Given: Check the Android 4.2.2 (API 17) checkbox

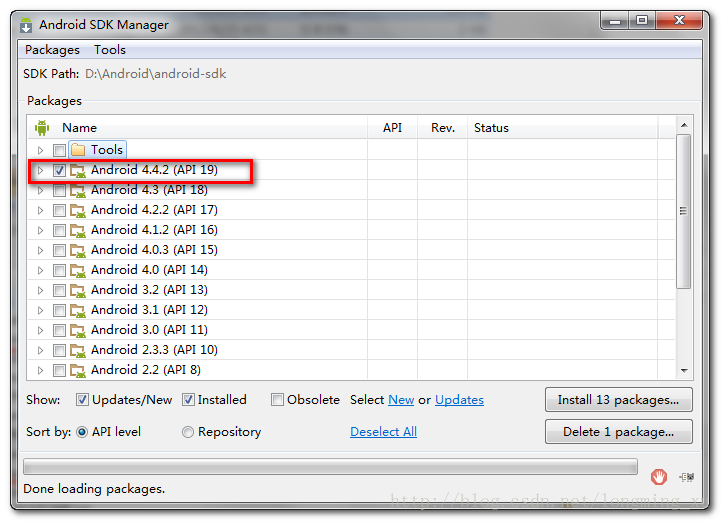Looking at the screenshot, I should tap(59, 211).
